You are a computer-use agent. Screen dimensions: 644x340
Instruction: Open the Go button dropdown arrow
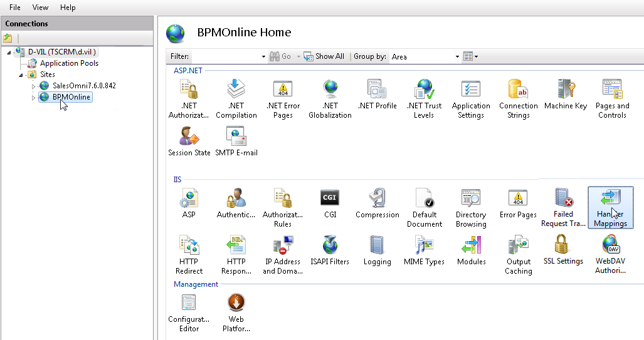pos(298,56)
